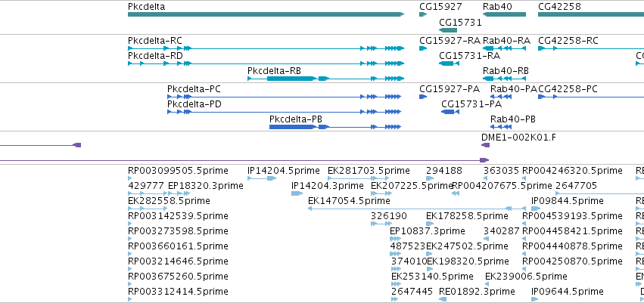Click the EK207225.5prime EST label
Screen dimensions: 644x303
tap(411, 186)
